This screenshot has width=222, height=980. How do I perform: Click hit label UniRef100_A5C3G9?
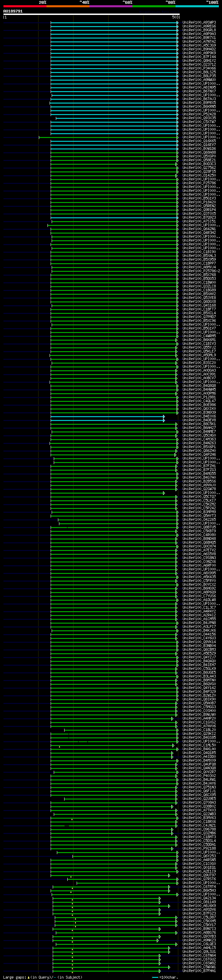(x=199, y=45)
